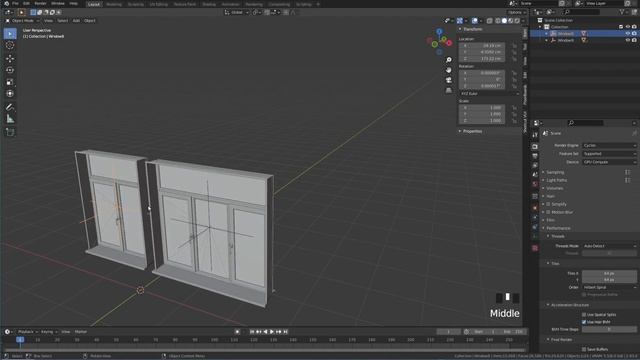This screenshot has height=360, width=640.
Task: Jump to timeline end button
Action: click(x=286, y=332)
